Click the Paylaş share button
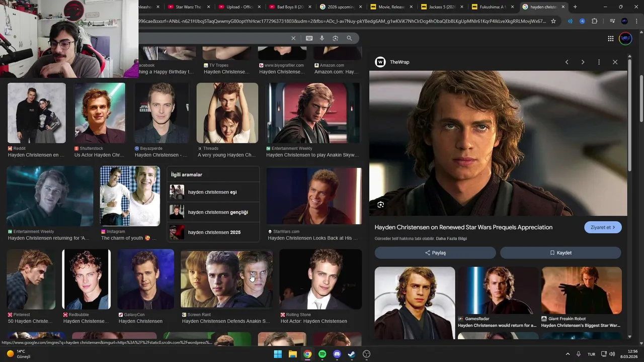Screen dimensions: 644x362 point(435,253)
